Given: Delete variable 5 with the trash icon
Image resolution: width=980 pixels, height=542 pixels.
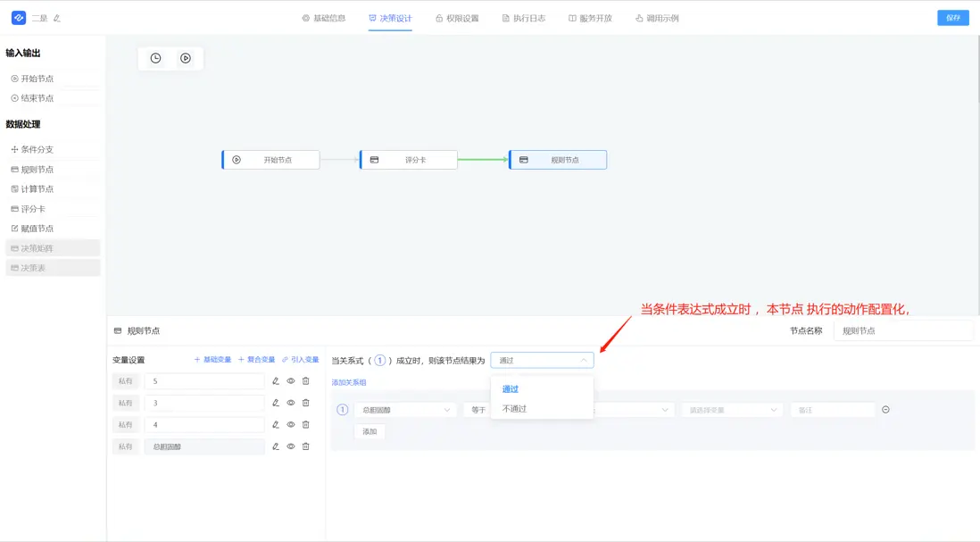Looking at the screenshot, I should pyautogui.click(x=305, y=381).
